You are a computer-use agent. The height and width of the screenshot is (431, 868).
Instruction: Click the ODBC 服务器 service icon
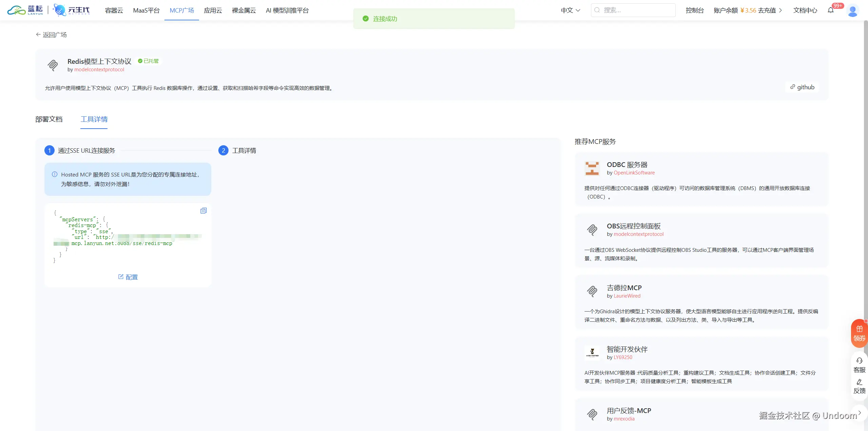pos(592,168)
